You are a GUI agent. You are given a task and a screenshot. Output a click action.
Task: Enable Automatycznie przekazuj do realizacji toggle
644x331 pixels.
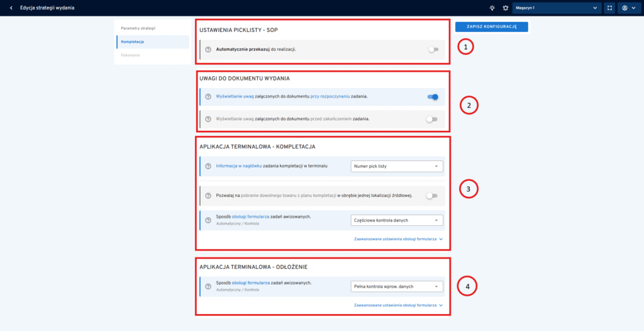[x=433, y=49]
